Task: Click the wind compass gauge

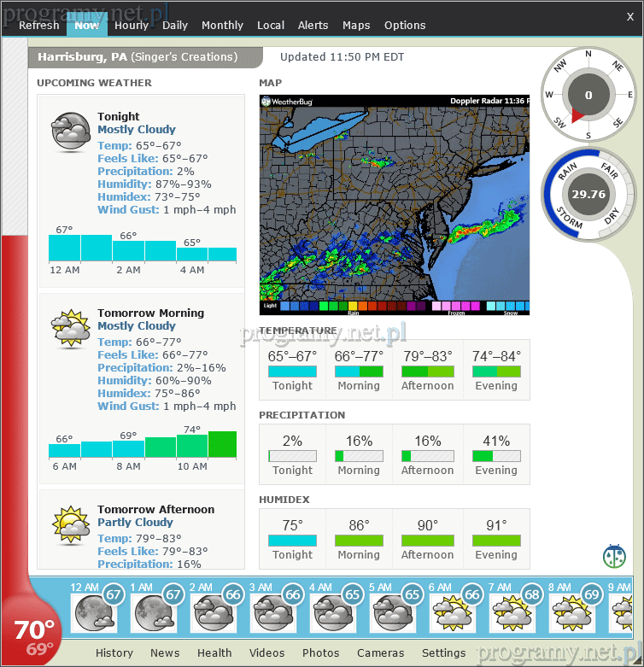Action: pos(588,95)
